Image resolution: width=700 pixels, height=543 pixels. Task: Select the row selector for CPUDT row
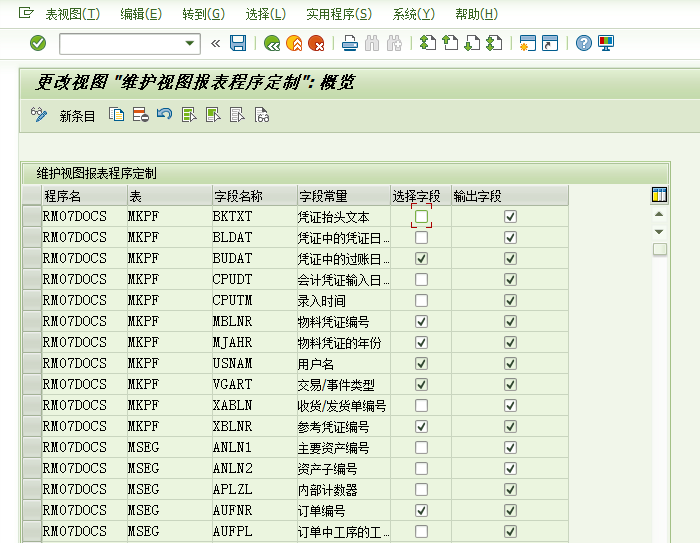point(31,279)
